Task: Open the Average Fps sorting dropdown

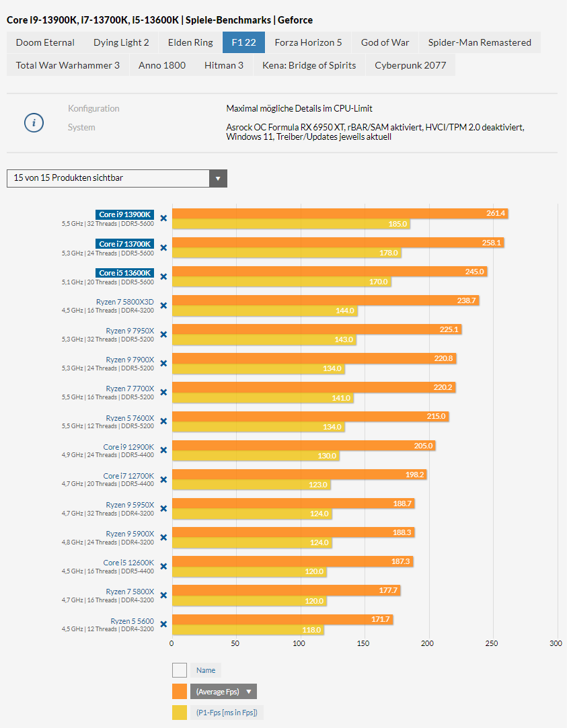Action: tap(223, 691)
